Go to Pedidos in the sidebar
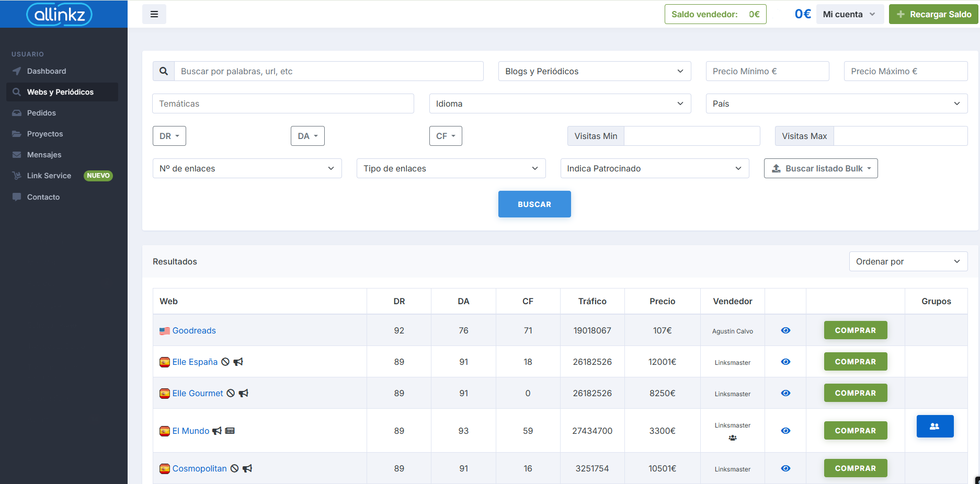 (41, 113)
